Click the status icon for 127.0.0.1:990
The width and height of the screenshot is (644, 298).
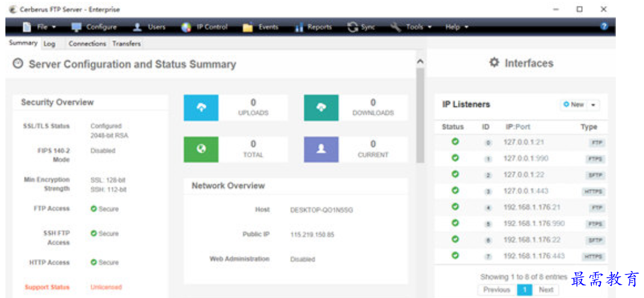pos(455,158)
